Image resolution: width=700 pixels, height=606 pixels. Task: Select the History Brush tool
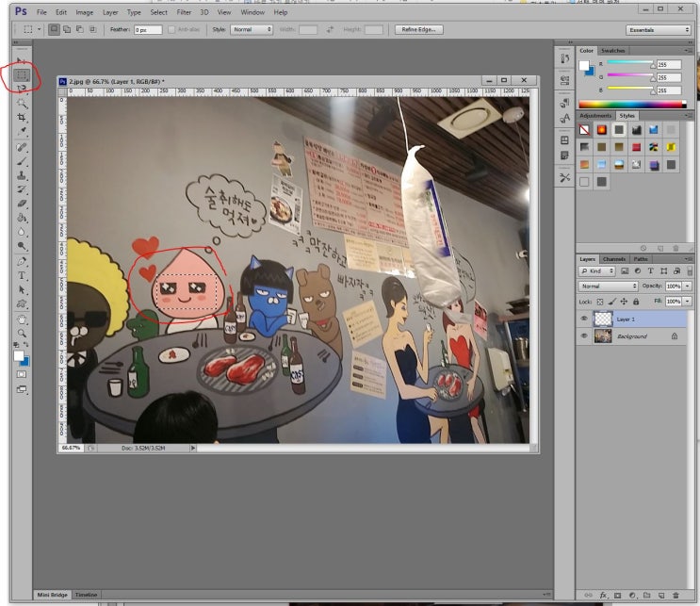(x=22, y=189)
